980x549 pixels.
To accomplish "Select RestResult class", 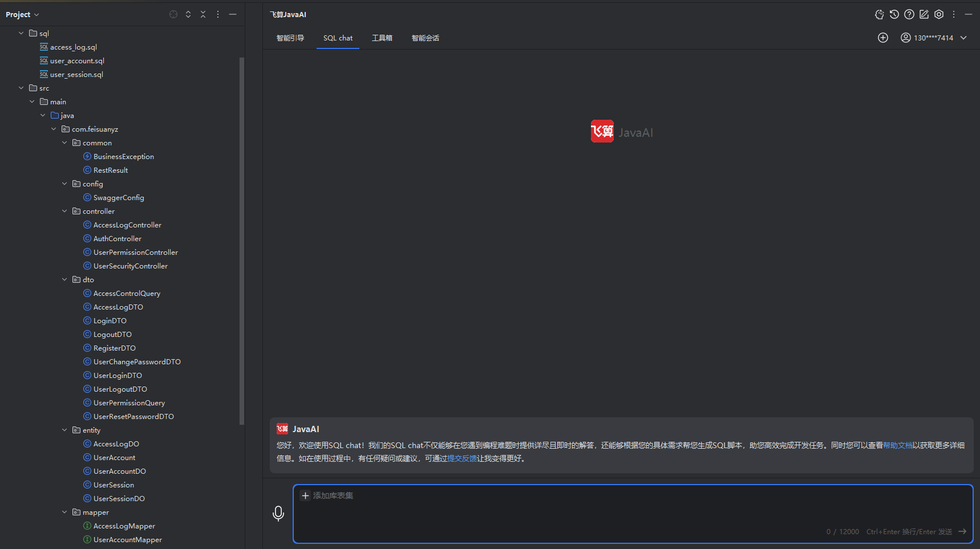I will [110, 170].
